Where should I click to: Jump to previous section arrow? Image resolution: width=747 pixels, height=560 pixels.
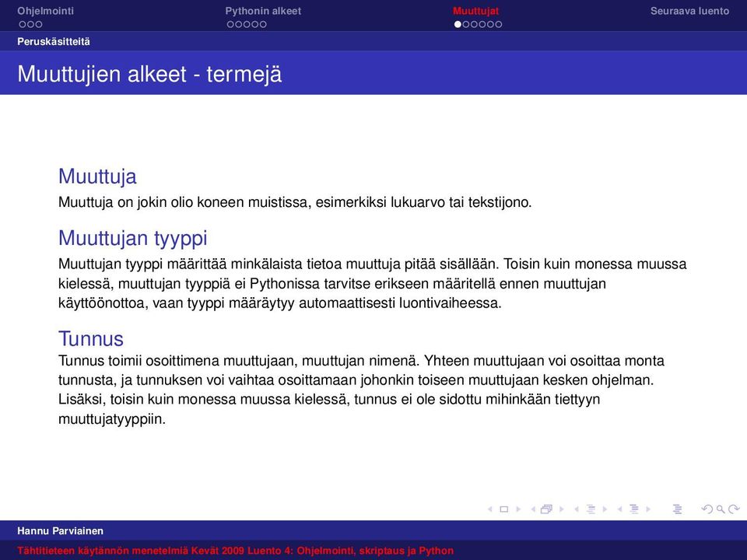(620, 509)
